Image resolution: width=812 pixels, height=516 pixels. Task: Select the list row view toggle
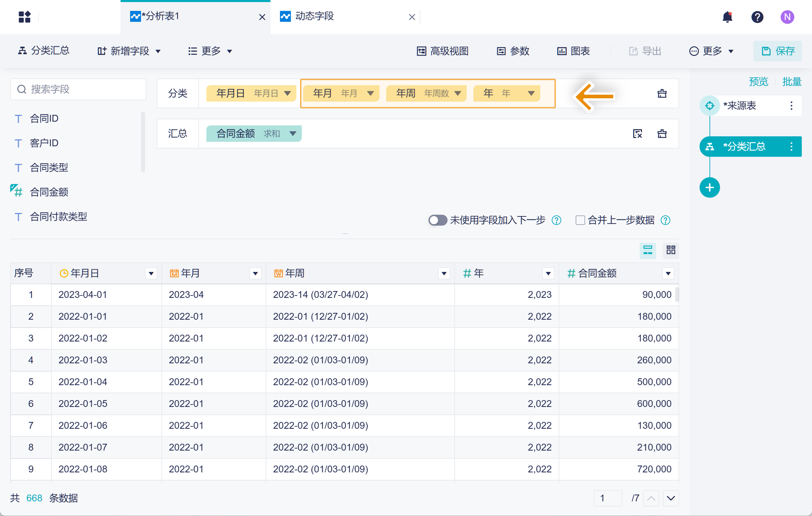pos(647,250)
